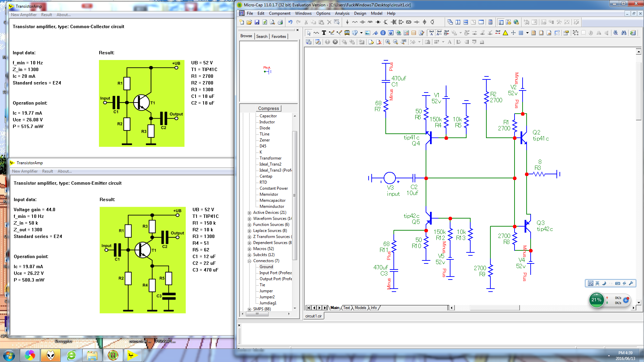Open the Calculator icon in toolbar
The image size is (644, 362).
[x=490, y=22]
